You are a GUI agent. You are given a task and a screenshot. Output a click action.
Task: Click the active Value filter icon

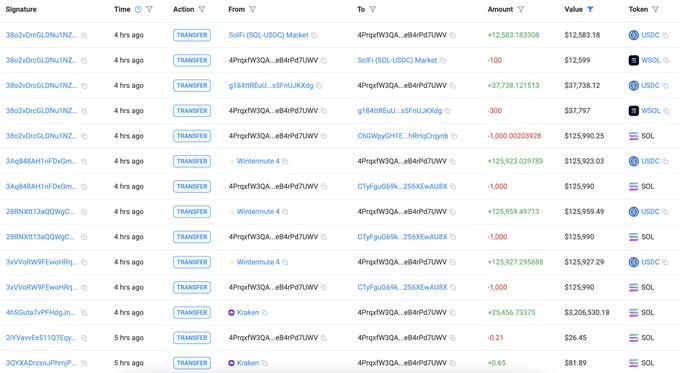click(x=590, y=9)
